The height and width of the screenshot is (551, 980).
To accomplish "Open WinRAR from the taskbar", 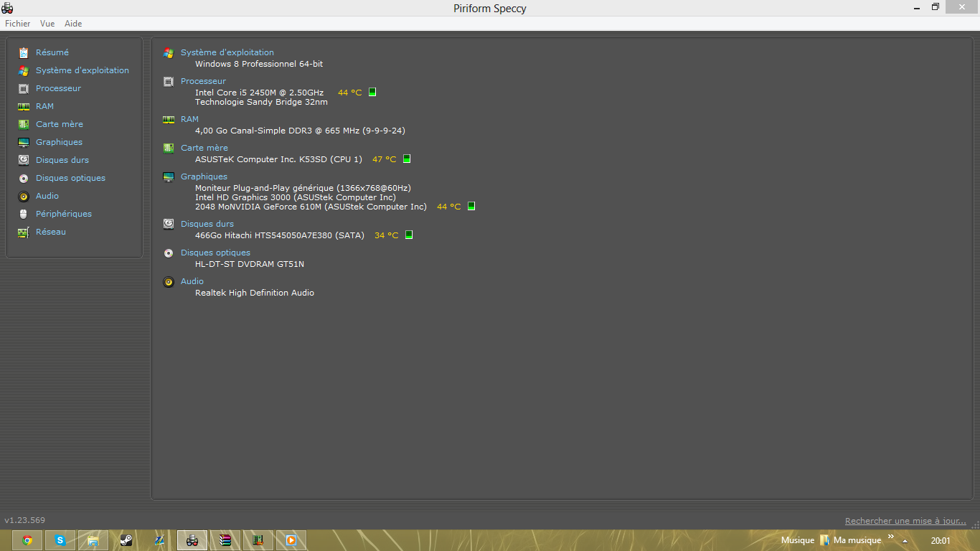I will pos(225,540).
